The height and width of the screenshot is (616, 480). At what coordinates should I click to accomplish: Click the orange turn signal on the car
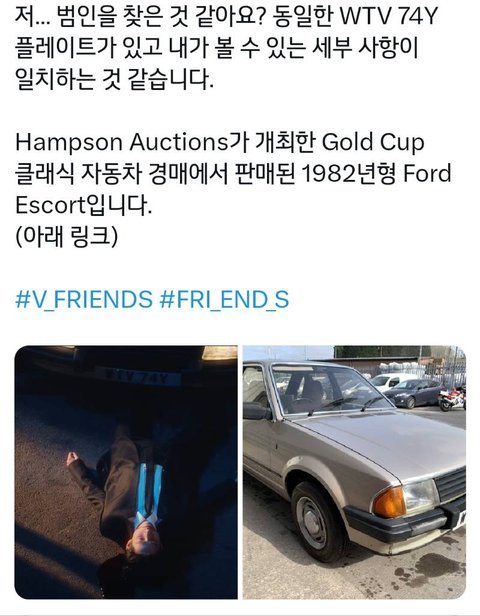tap(388, 502)
